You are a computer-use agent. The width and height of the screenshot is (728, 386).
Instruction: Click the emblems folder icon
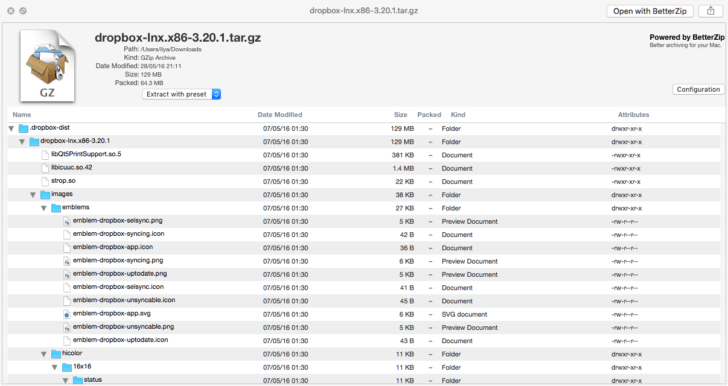(x=56, y=208)
